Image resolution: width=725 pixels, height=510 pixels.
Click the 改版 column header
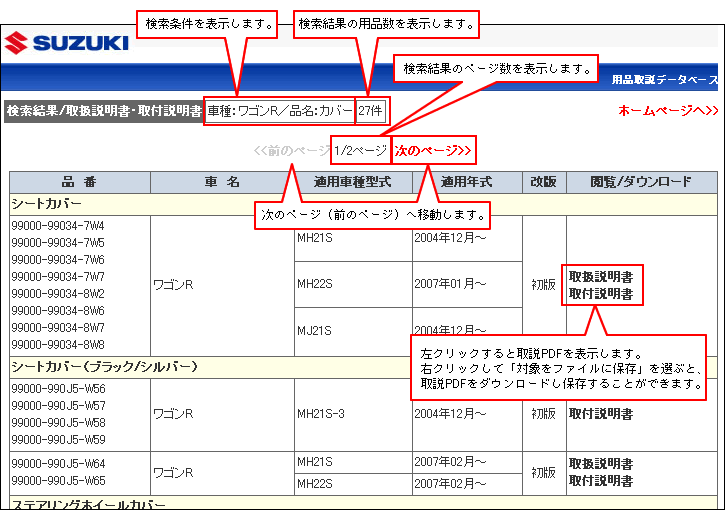tap(543, 182)
